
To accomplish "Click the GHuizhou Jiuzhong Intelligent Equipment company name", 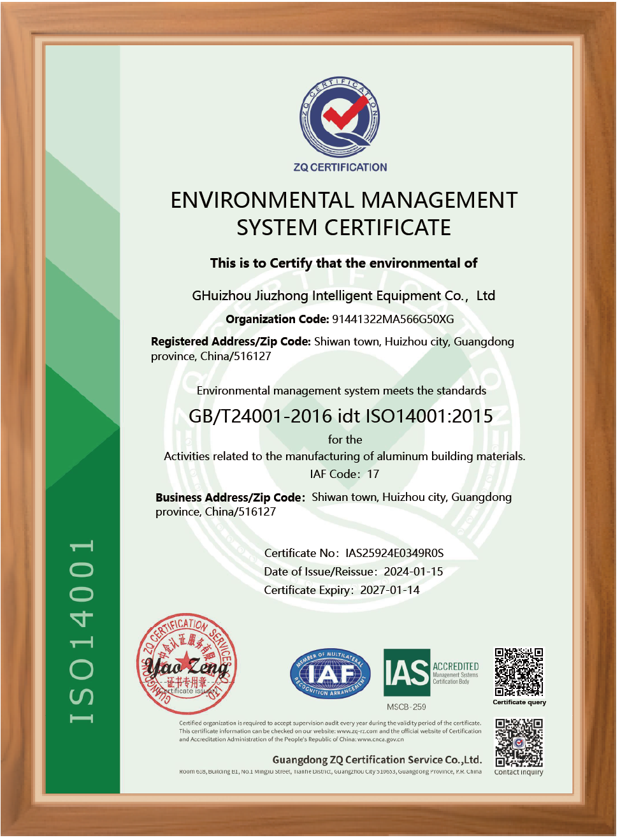I will click(x=343, y=296).
